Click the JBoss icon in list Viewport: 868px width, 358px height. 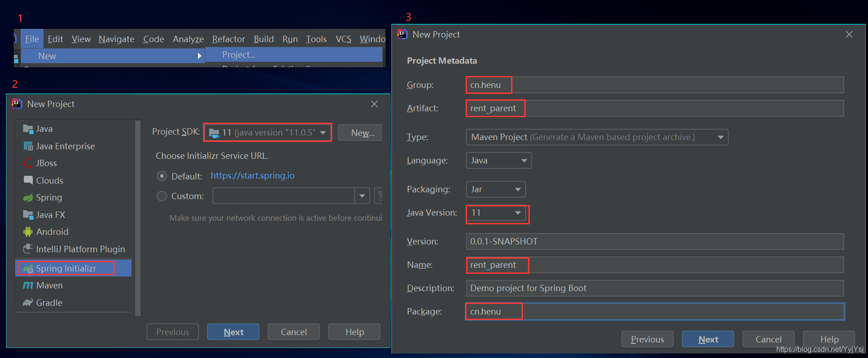28,163
